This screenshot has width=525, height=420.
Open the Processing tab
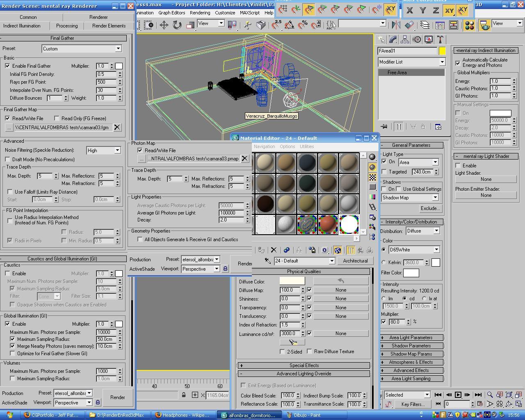[67, 26]
